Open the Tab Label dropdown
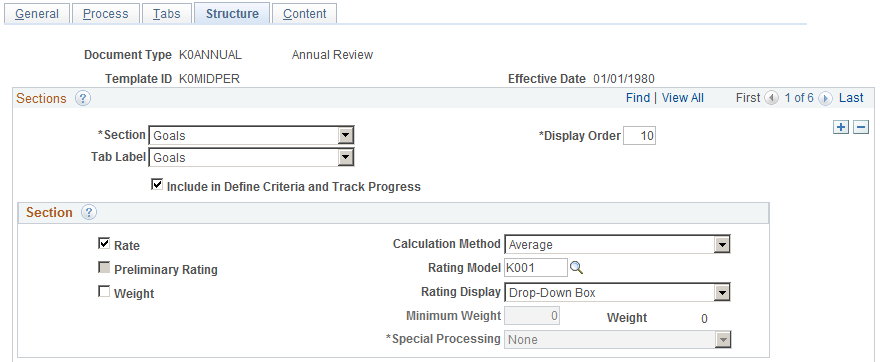The height and width of the screenshot is (362, 880). pos(251,158)
